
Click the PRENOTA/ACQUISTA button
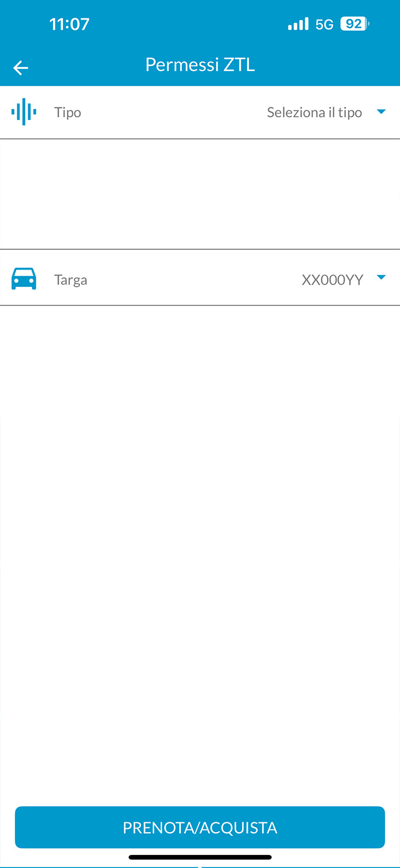click(200, 827)
